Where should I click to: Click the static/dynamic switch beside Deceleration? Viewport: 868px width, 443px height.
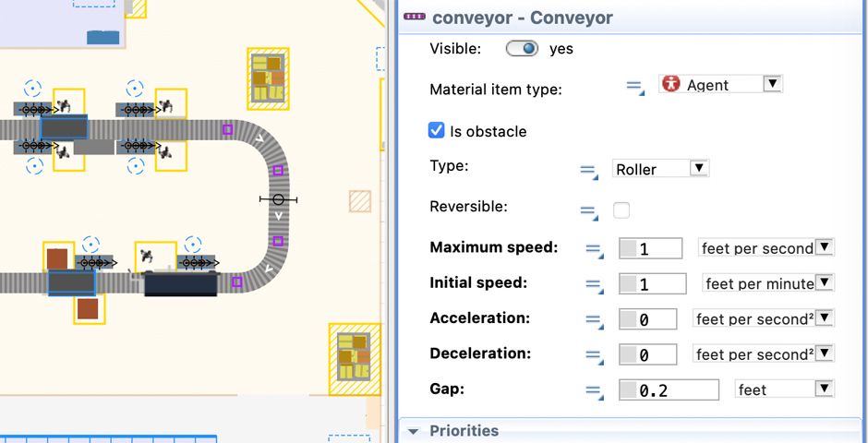point(594,357)
